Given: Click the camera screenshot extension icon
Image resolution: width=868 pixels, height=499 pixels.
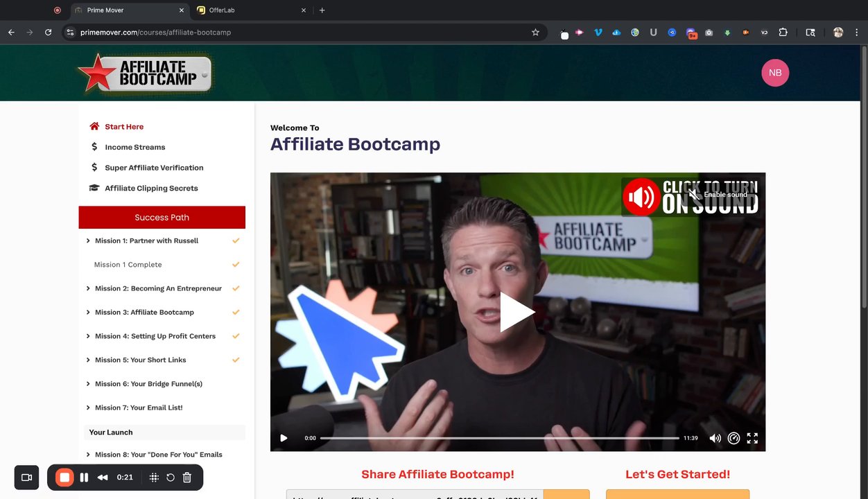Looking at the screenshot, I should [709, 32].
